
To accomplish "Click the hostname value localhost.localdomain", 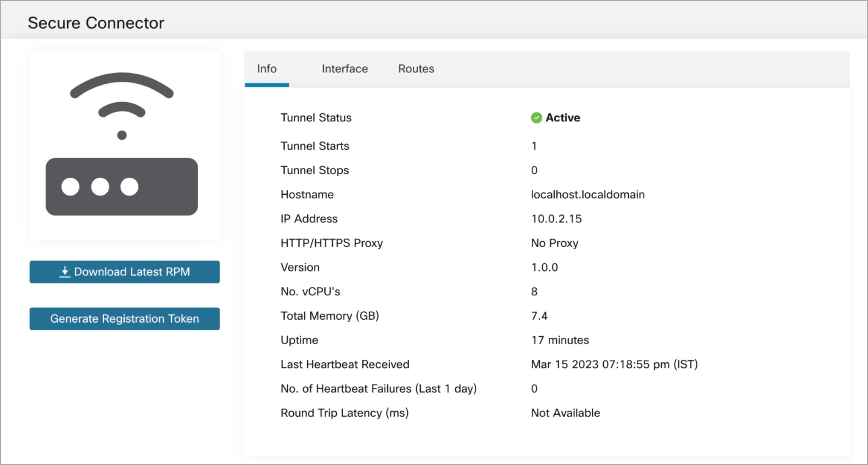I will (588, 194).
